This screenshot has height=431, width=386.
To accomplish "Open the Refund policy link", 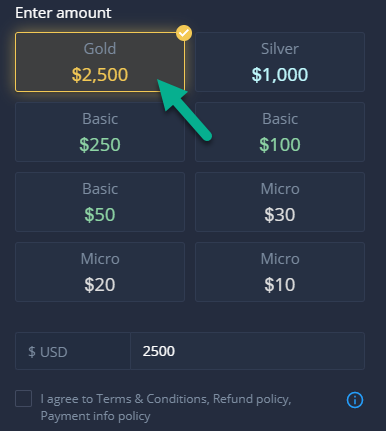I will click(x=252, y=399).
